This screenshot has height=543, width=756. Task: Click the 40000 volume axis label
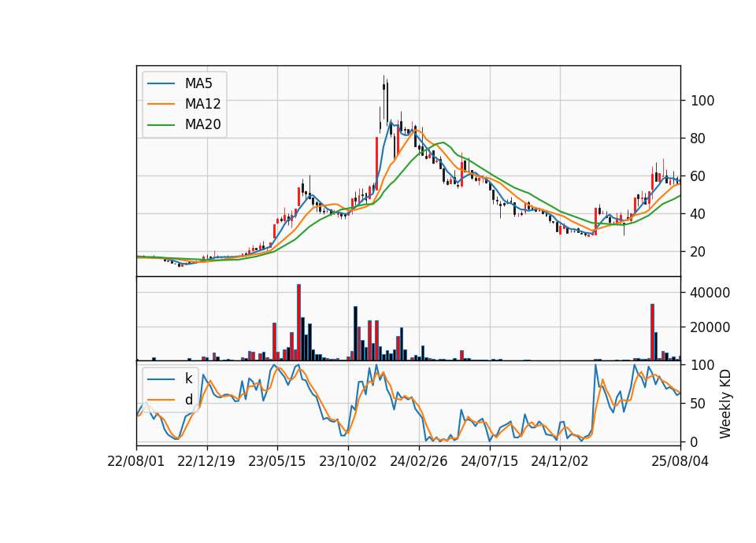tap(710, 293)
